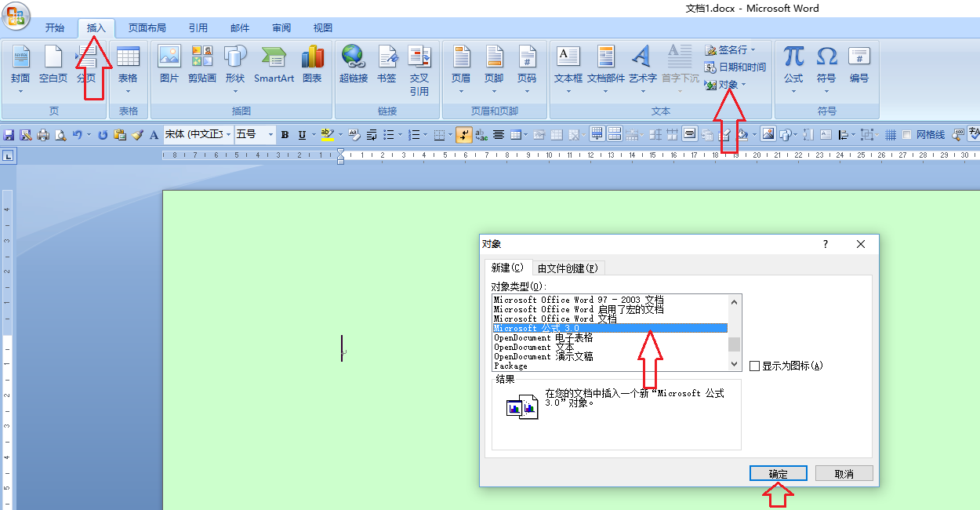Switch to the 页面布局 ribbon tab
The width and height of the screenshot is (980, 510).
[147, 28]
